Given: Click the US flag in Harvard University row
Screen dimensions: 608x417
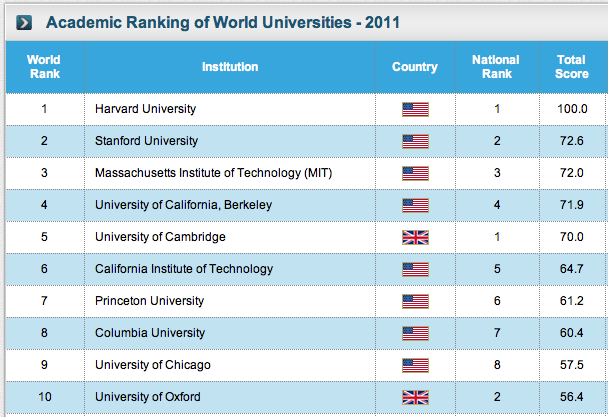Looking at the screenshot, I should (415, 109).
